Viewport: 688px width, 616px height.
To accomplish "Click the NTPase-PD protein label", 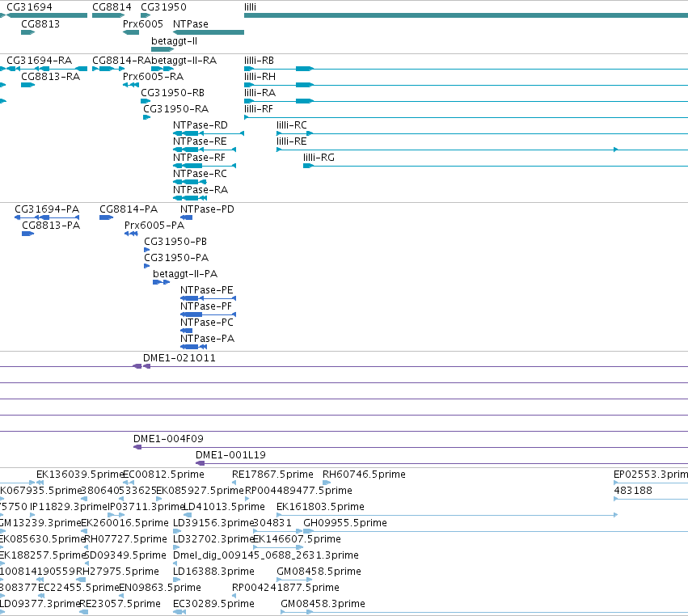I will (207, 209).
